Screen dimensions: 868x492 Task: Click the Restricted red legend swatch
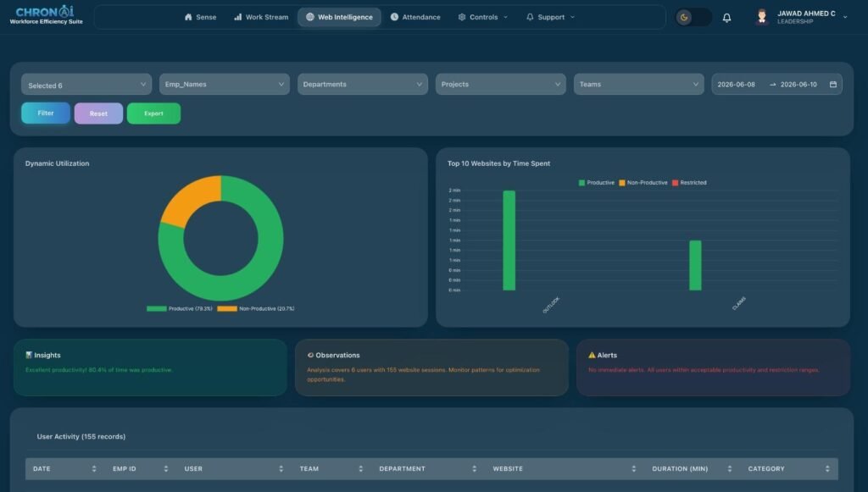coord(675,182)
